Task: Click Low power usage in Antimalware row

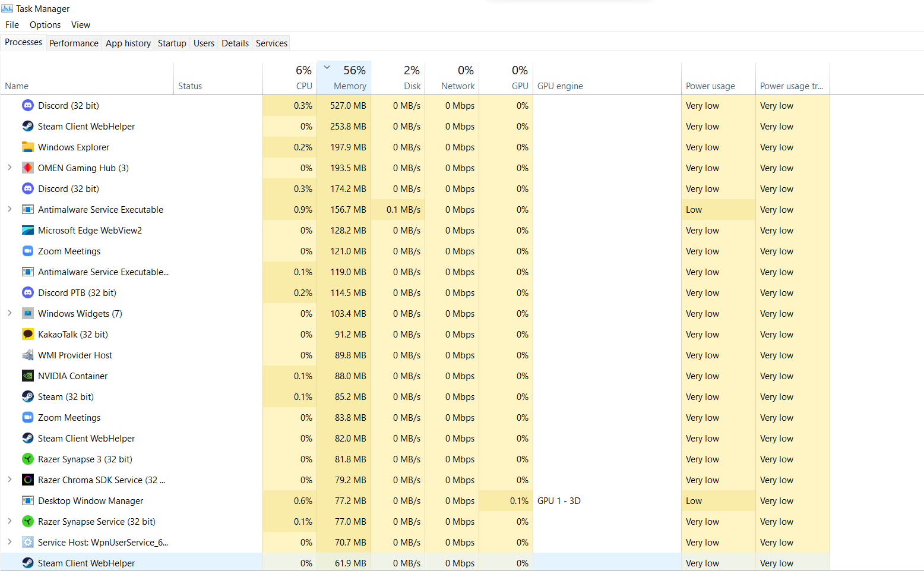Action: pyautogui.click(x=719, y=209)
